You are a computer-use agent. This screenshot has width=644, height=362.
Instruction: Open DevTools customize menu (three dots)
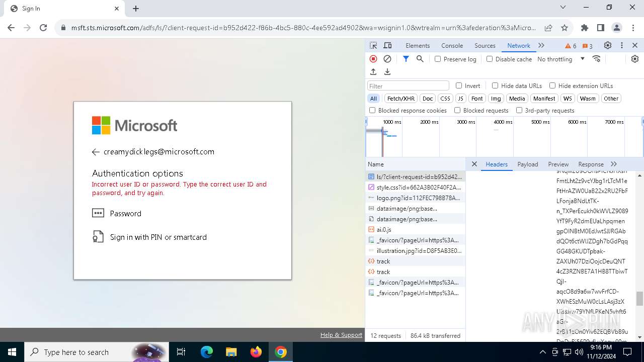(622, 45)
